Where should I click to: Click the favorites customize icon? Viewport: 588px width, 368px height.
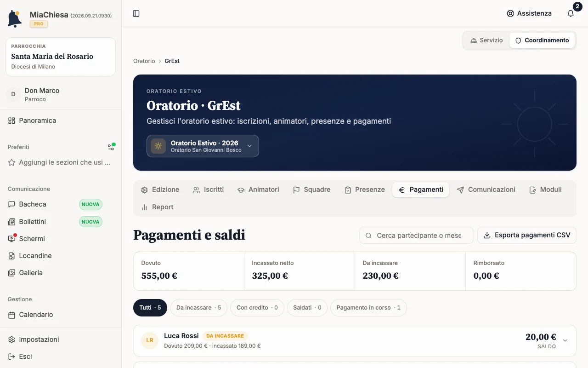111,147
